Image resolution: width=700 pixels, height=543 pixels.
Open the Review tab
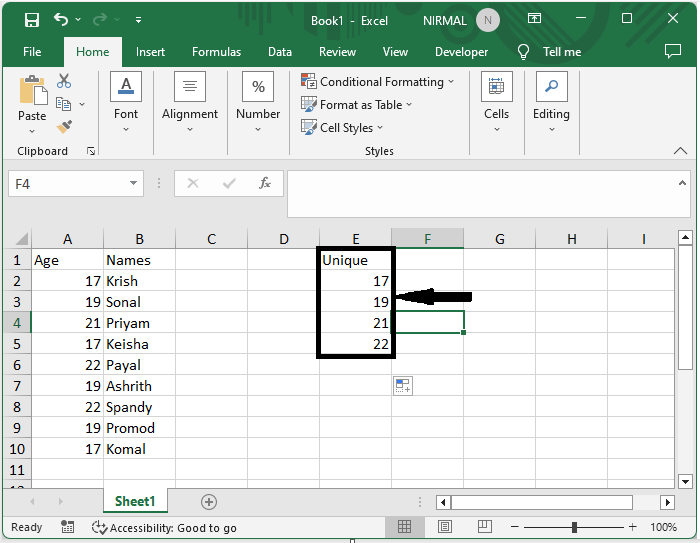point(338,52)
